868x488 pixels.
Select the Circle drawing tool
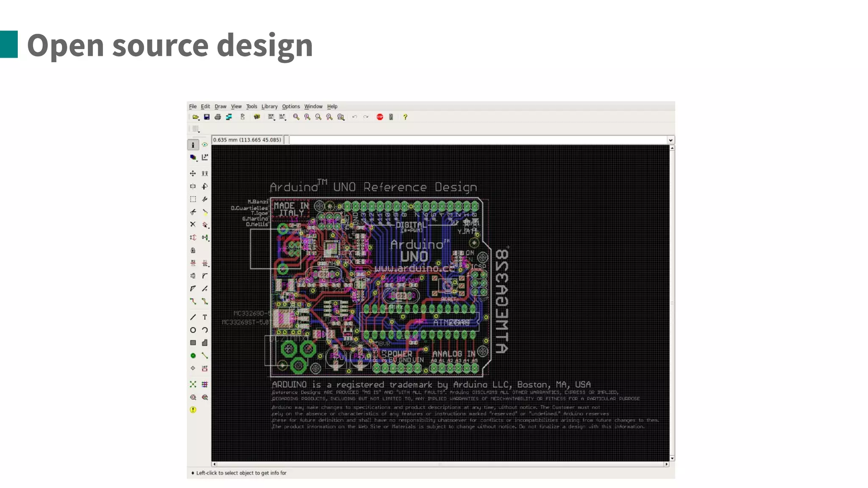[x=193, y=330]
